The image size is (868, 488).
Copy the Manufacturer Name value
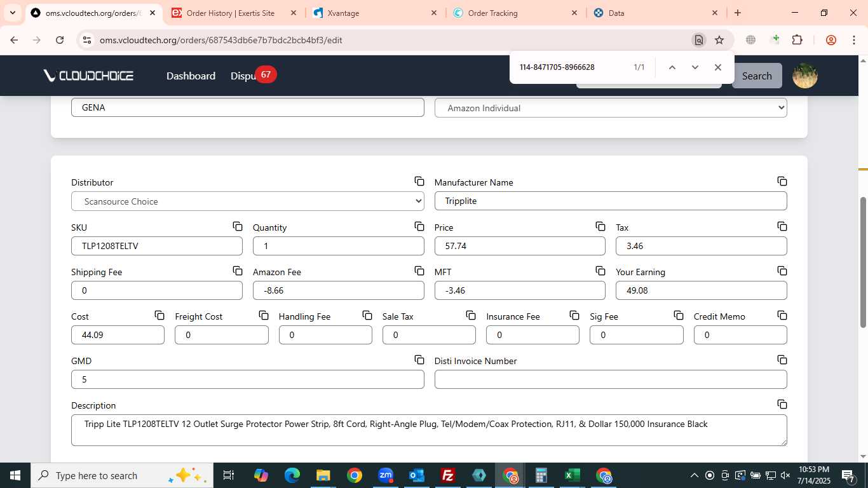point(782,182)
